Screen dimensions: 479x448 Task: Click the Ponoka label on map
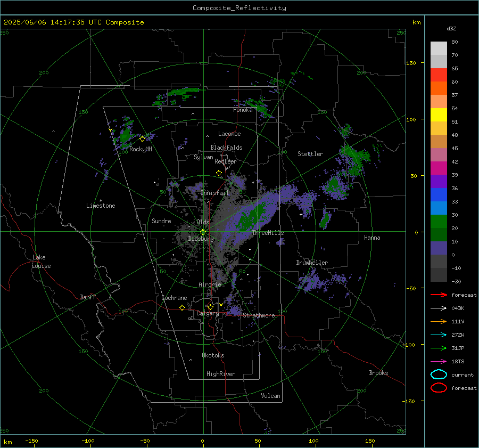tap(243, 110)
